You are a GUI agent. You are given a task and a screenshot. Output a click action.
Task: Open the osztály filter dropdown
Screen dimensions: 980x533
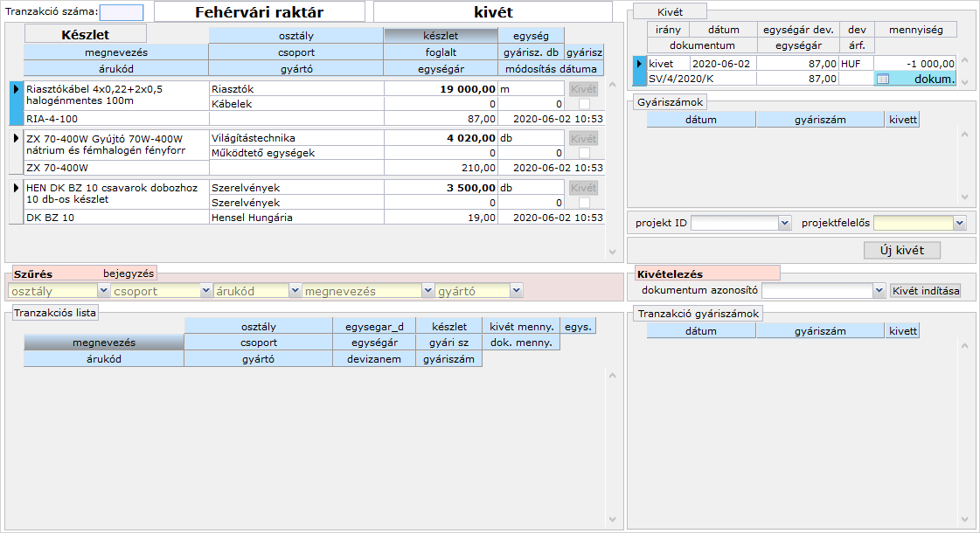click(x=104, y=291)
